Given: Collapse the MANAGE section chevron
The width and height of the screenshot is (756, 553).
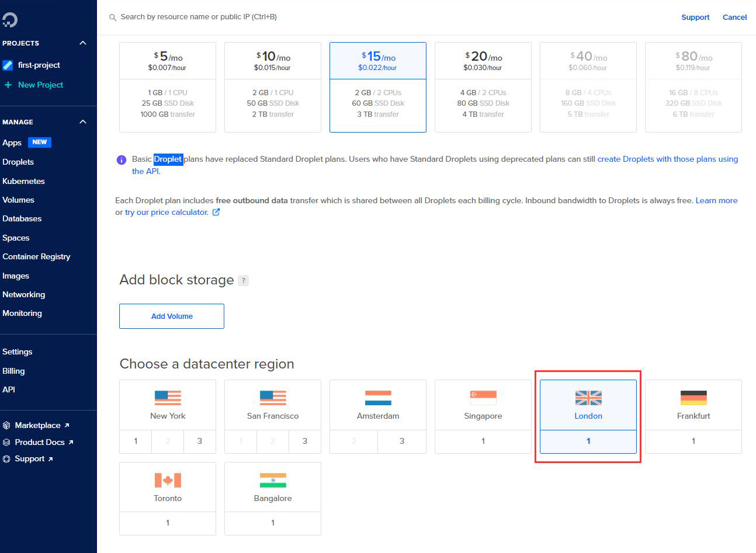Looking at the screenshot, I should pyautogui.click(x=83, y=122).
